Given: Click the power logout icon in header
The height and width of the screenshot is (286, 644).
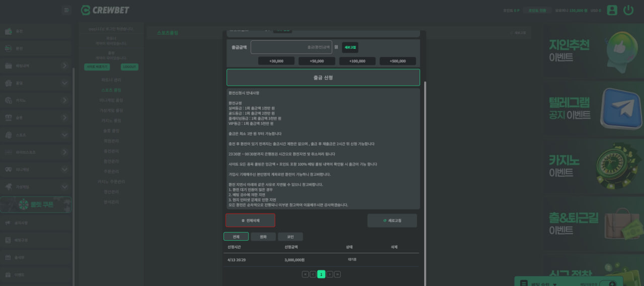Looking at the screenshot, I should tap(628, 10).
